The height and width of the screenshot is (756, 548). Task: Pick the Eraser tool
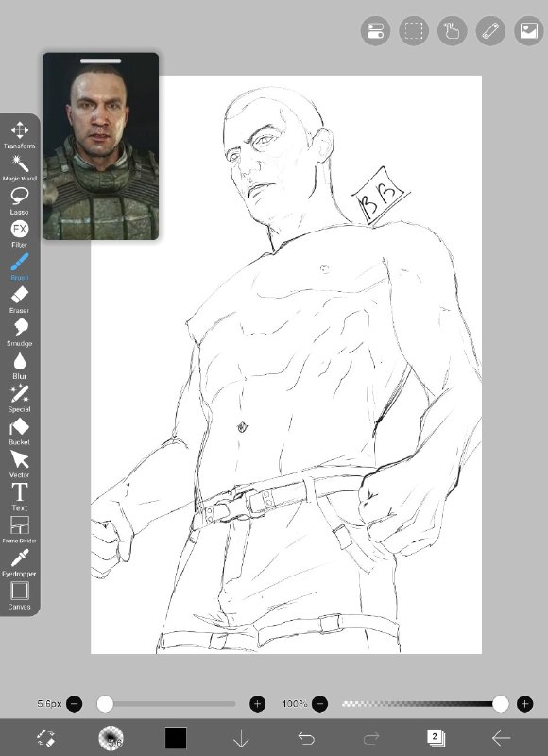click(19, 300)
